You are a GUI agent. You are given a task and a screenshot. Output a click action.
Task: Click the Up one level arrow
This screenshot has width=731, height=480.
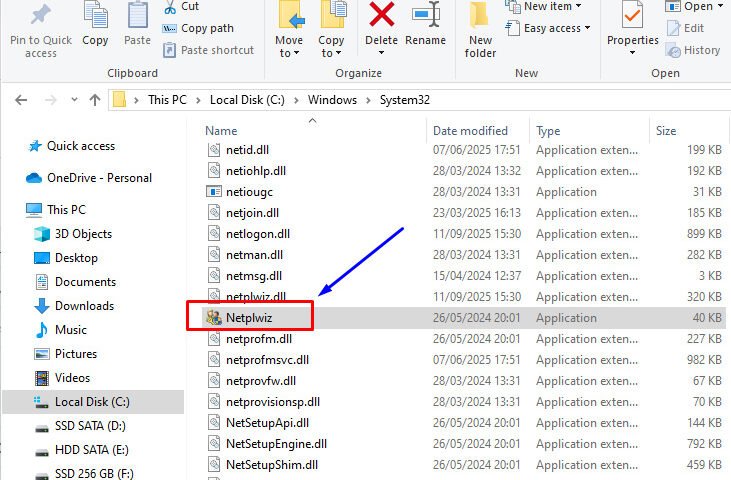tap(95, 100)
